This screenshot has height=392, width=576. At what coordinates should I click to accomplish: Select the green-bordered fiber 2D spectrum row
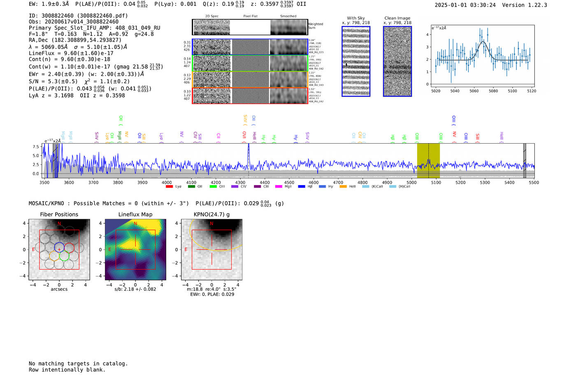(250, 63)
